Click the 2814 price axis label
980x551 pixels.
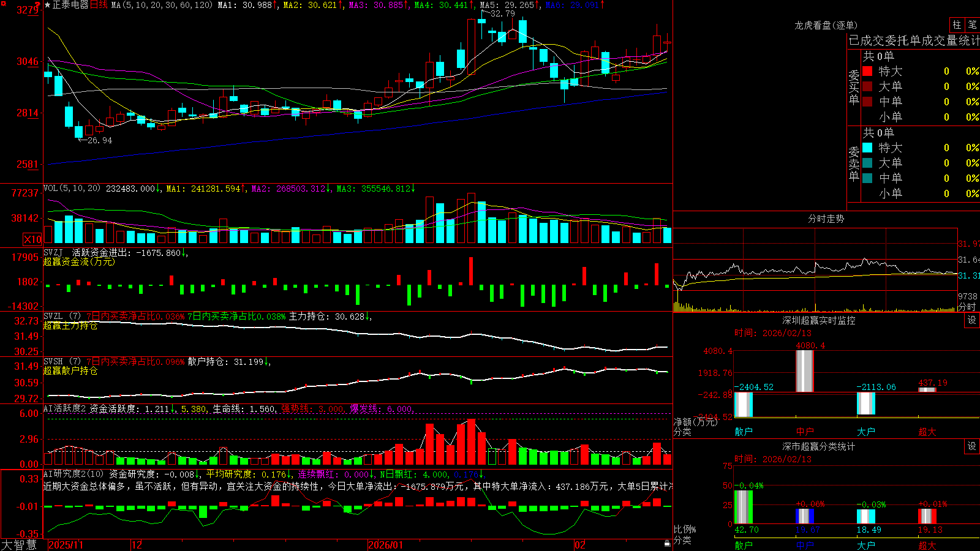pos(27,113)
